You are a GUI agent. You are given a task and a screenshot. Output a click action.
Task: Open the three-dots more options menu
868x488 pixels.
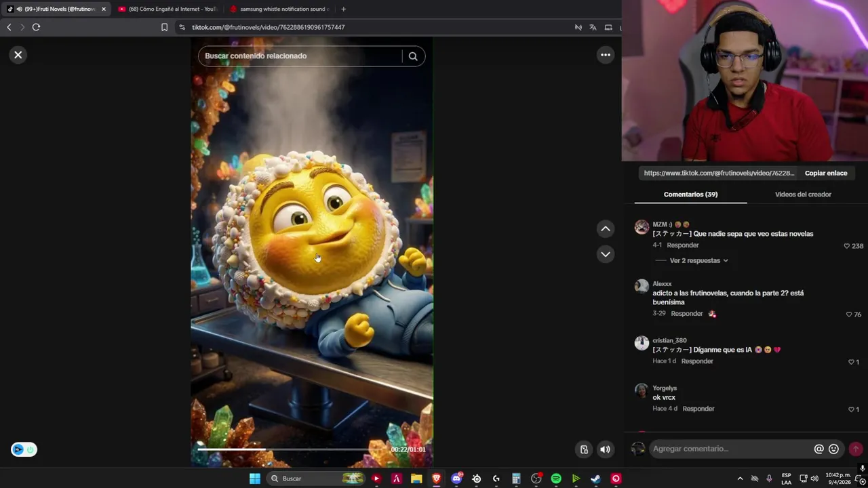606,55
